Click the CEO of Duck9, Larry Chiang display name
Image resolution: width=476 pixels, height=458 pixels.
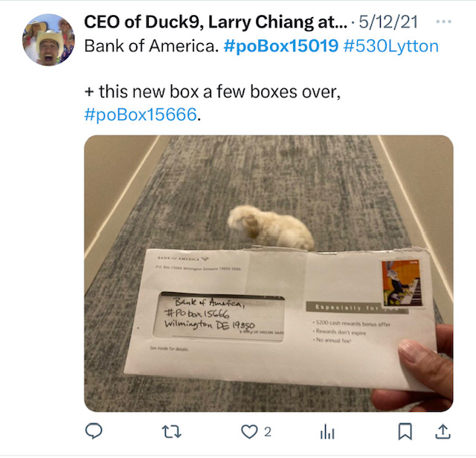click(216, 22)
